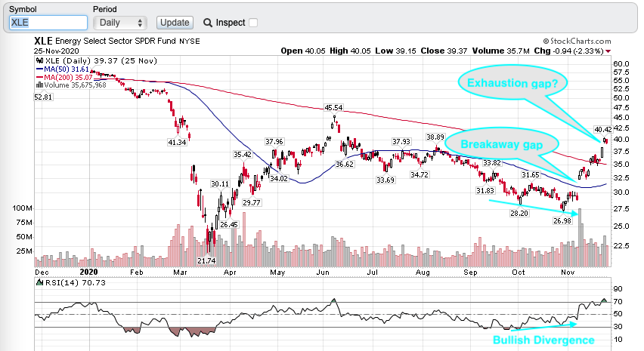Click the 45.54 June peak price label

334,108
